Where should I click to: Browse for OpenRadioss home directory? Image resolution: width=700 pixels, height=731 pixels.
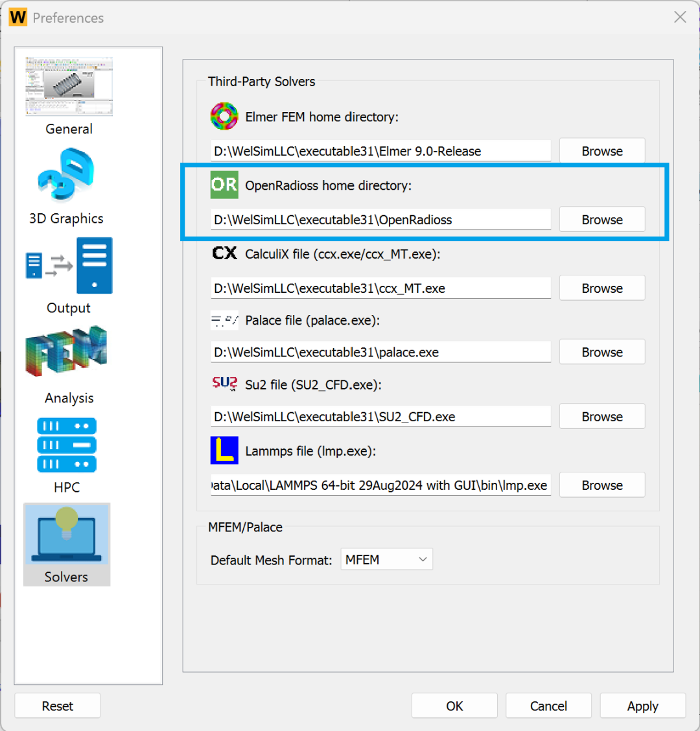[x=602, y=220]
